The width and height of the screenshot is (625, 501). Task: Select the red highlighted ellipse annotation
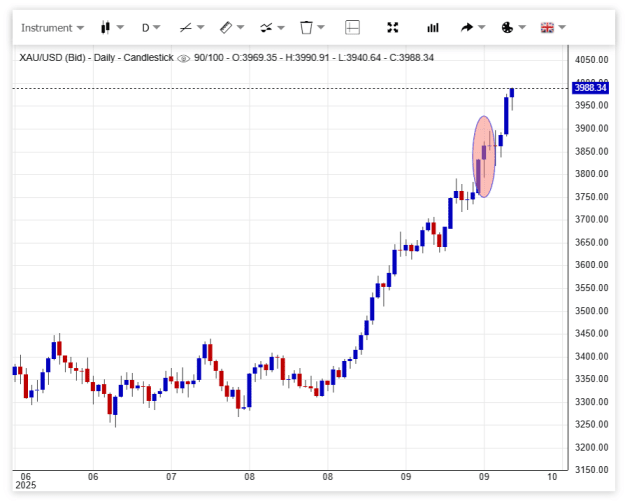(x=484, y=157)
